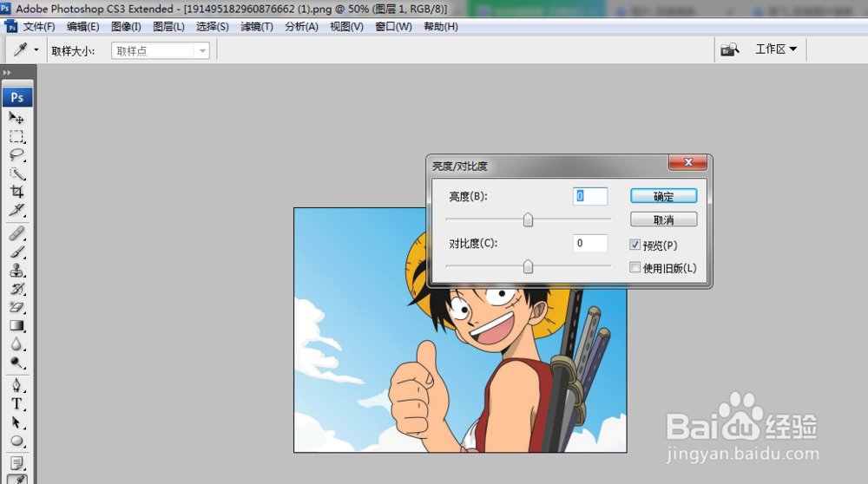Screen dimensions: 868x484
Task: Select the Move tool
Action: coord(16,118)
